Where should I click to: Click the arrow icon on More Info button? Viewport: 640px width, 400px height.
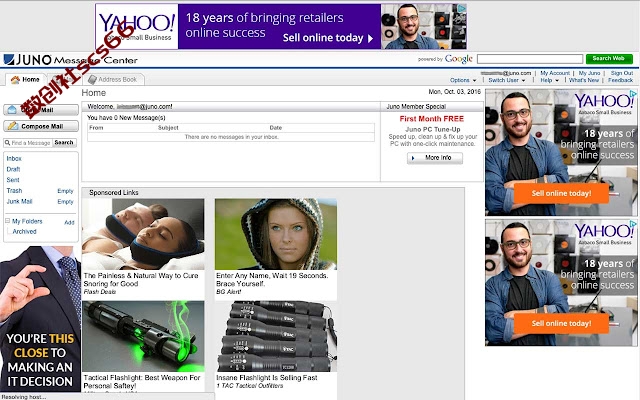pos(413,158)
